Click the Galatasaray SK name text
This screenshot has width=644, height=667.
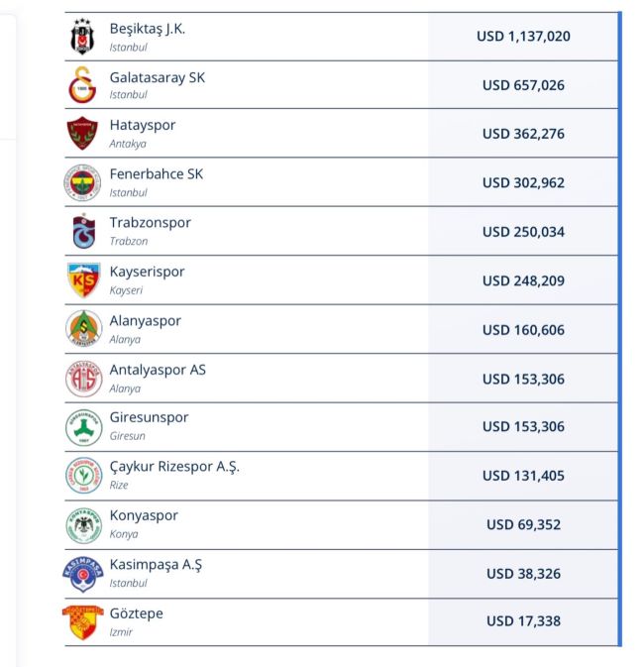157,77
